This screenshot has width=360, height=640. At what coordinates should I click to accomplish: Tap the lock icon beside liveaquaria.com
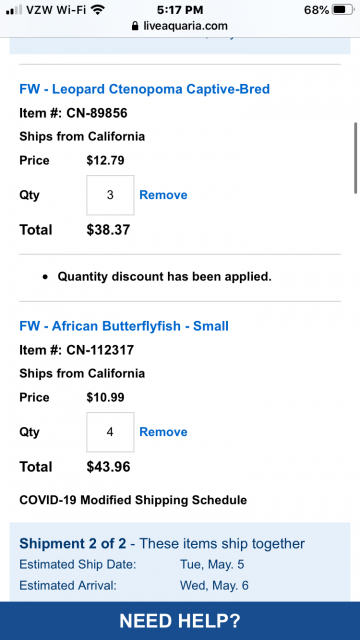coord(135,26)
